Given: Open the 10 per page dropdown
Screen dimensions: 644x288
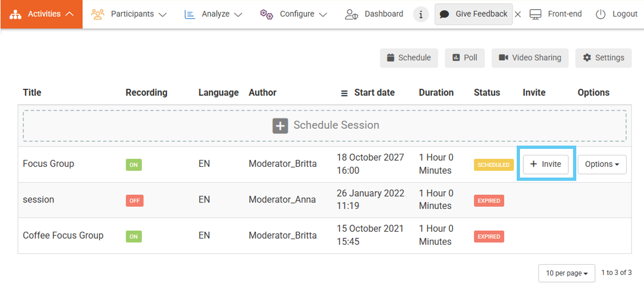Looking at the screenshot, I should coord(566,273).
